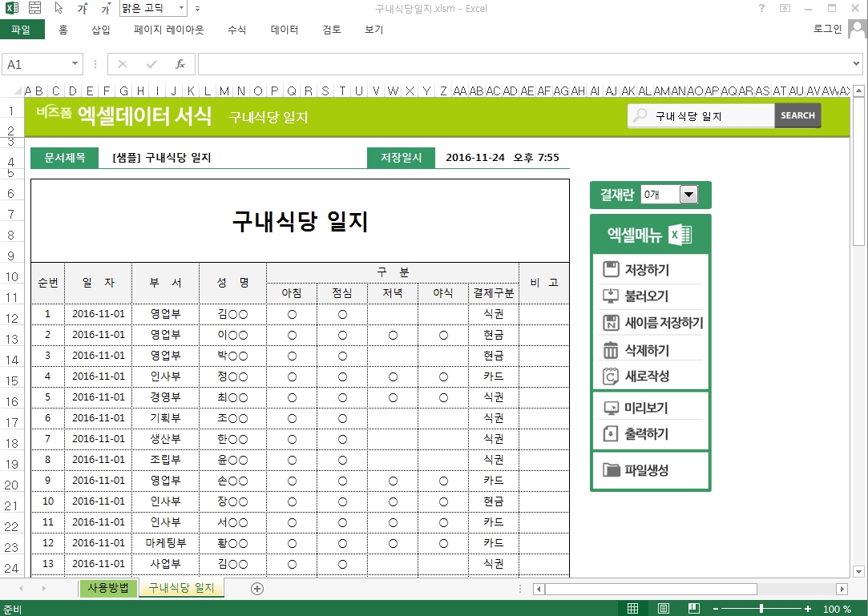Switch to Page Layout view icon
This screenshot has height=616, width=868.
coord(663,608)
